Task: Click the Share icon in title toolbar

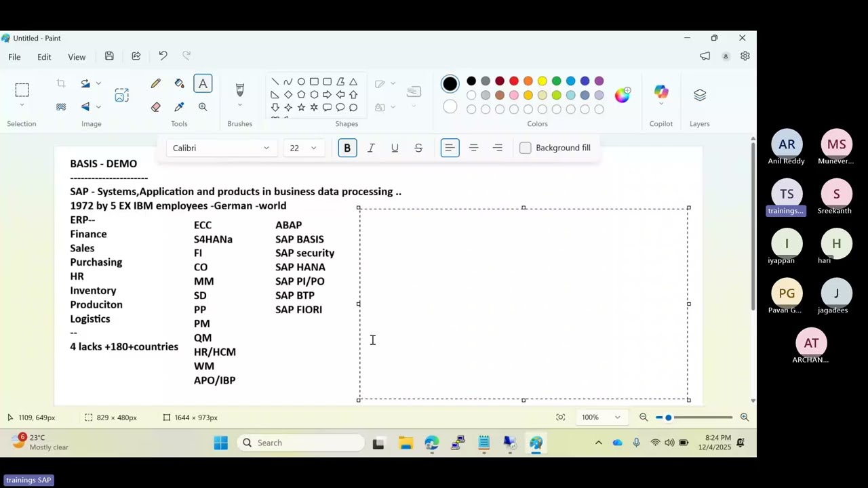Action: pos(136,56)
